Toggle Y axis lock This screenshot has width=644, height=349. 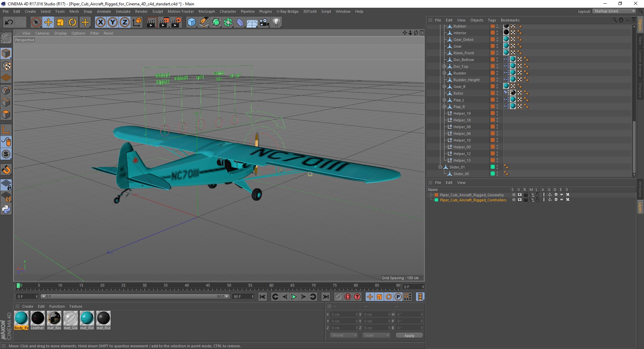[x=113, y=22]
